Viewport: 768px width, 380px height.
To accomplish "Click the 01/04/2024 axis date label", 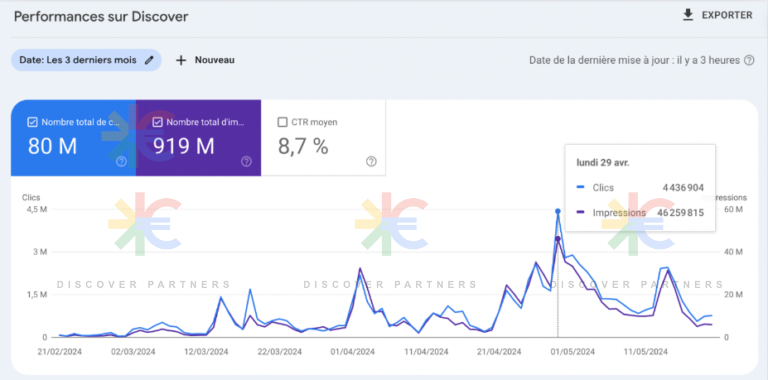I will coord(353,352).
